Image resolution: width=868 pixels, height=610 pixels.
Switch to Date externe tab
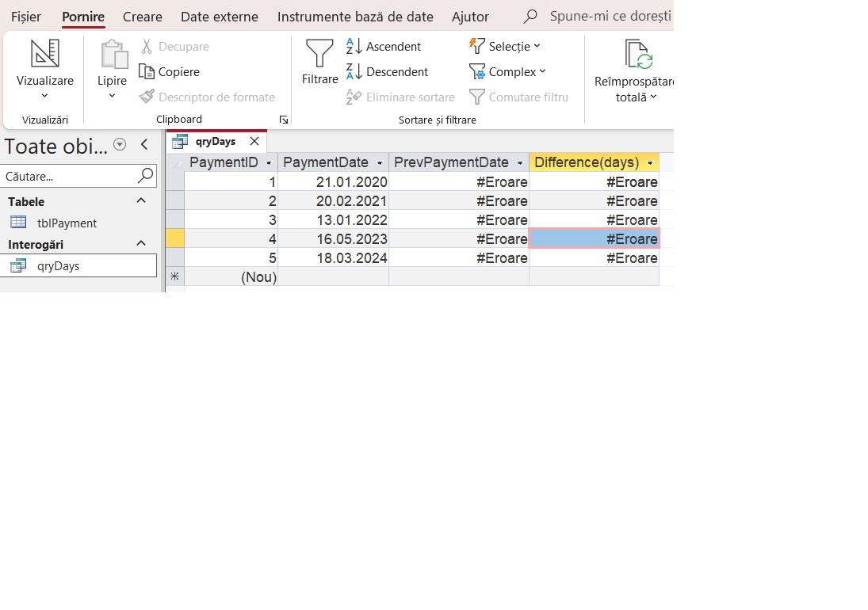tap(219, 17)
